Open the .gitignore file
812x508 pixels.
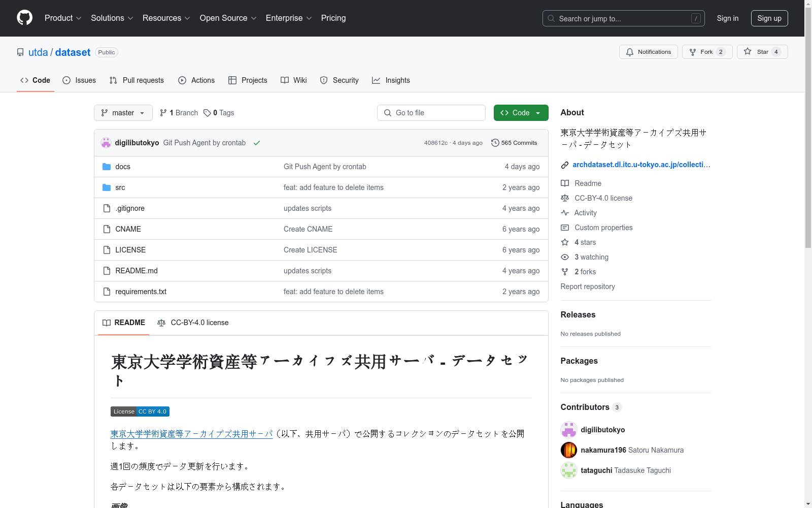(130, 208)
